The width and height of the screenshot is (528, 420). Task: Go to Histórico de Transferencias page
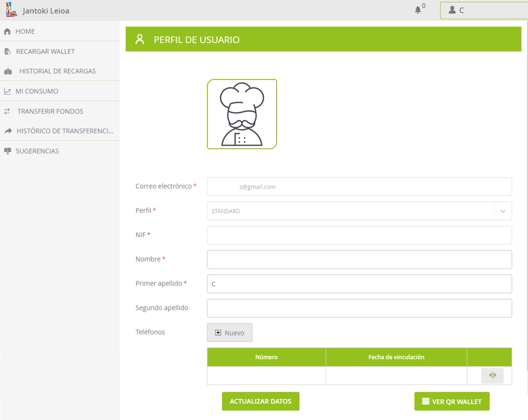[x=64, y=131]
